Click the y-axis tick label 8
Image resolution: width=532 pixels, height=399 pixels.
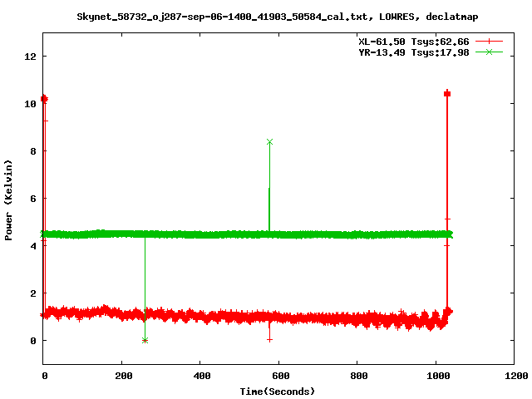click(x=33, y=151)
